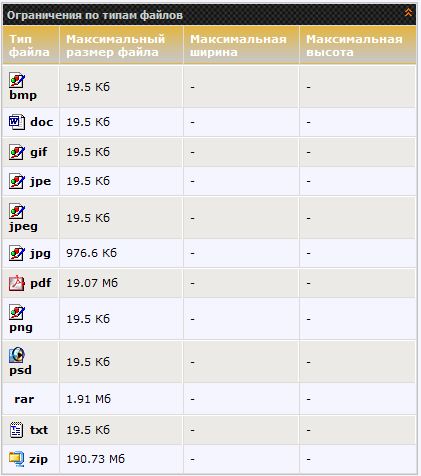The height and width of the screenshot is (476, 421).
Task: Click the jpeg image file icon
Action: [x=17, y=211]
